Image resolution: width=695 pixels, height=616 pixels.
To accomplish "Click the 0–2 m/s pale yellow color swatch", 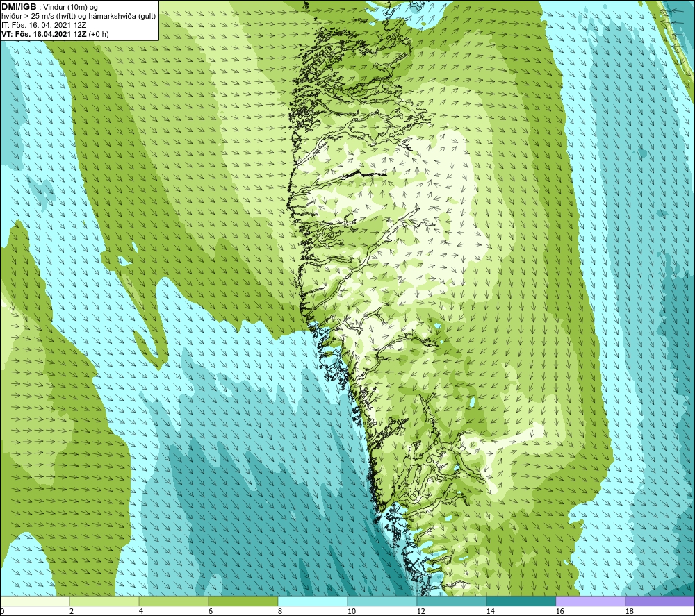I will click(x=35, y=601).
